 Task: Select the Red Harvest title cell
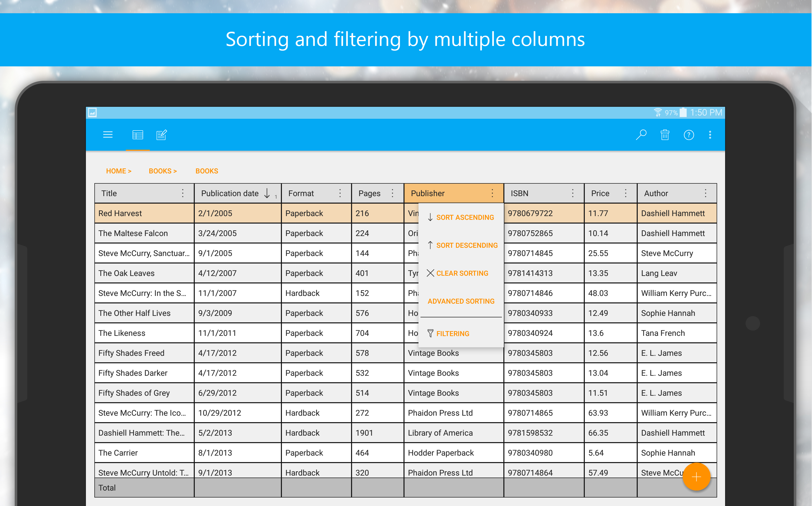tap(144, 213)
